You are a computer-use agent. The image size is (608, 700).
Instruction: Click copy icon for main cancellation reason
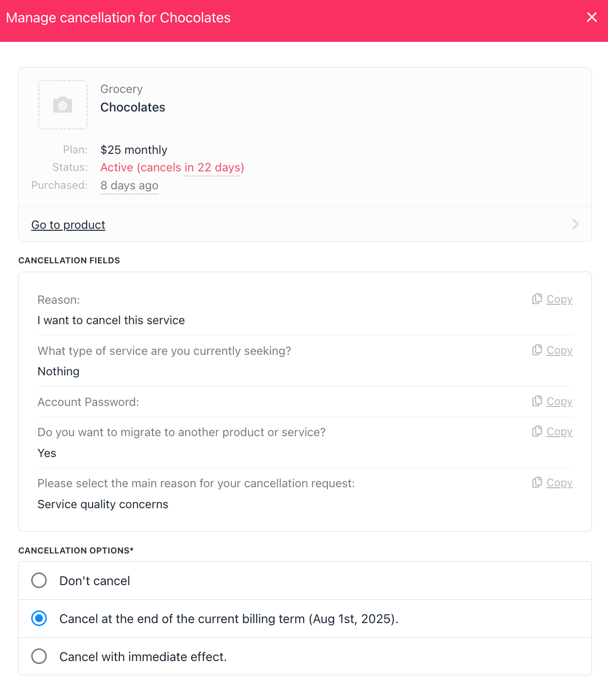537,482
